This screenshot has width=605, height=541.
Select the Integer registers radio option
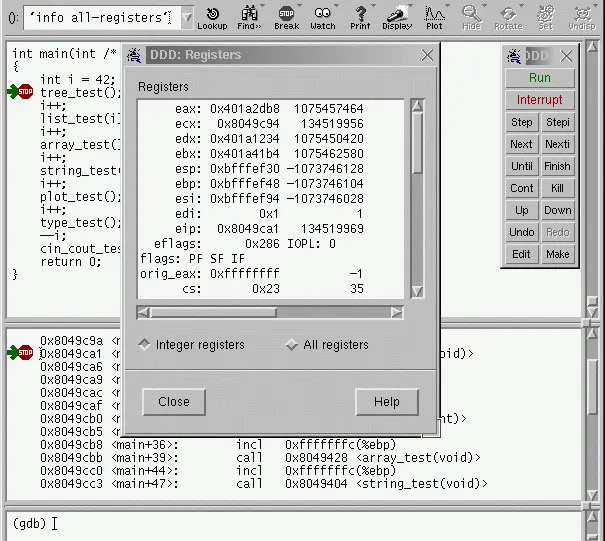(x=145, y=345)
